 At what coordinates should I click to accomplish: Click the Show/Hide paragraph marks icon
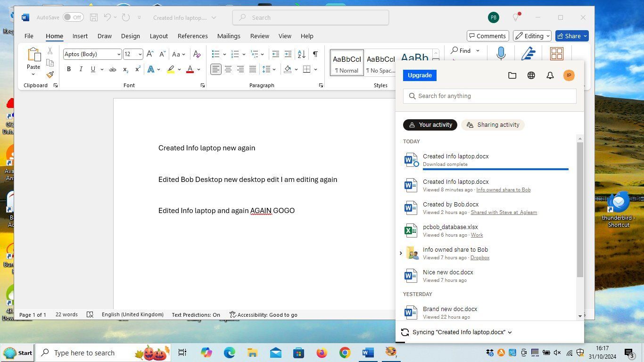click(315, 54)
